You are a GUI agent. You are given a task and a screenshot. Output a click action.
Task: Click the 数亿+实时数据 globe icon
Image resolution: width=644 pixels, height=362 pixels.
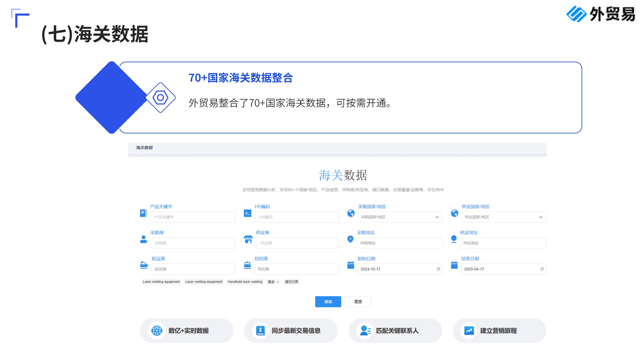pyautogui.click(x=157, y=330)
